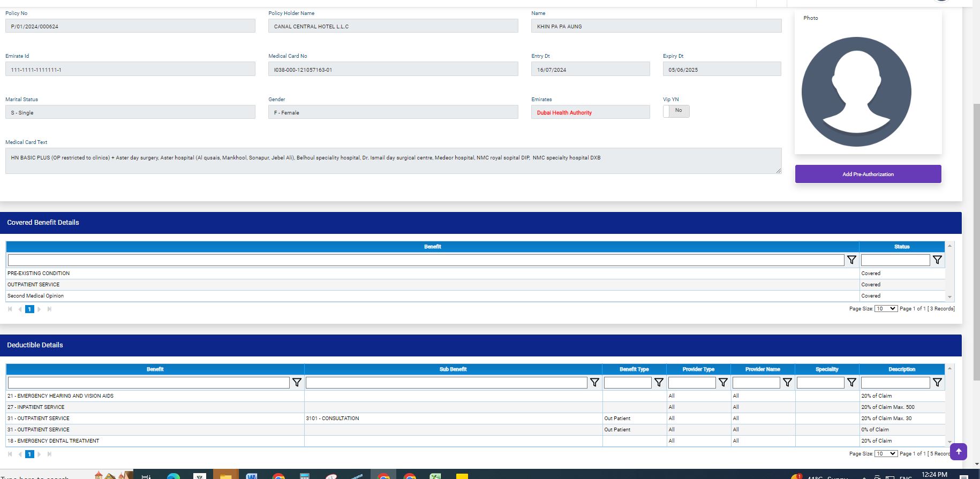Click filter icon for Covered Benefit column

click(851, 260)
